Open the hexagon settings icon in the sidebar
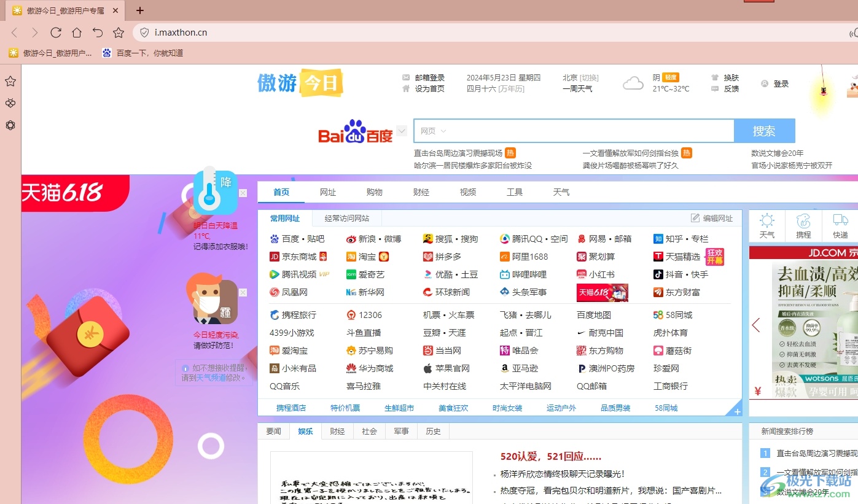858x504 pixels. [10, 125]
